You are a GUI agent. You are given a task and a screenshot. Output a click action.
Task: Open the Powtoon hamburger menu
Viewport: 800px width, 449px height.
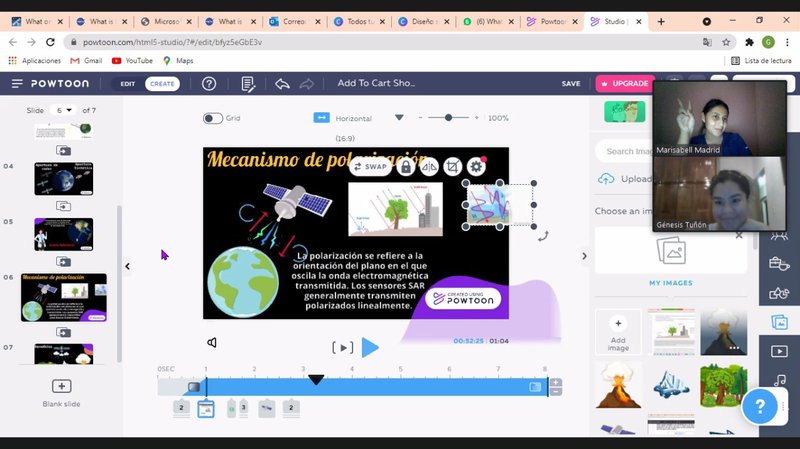[17, 84]
